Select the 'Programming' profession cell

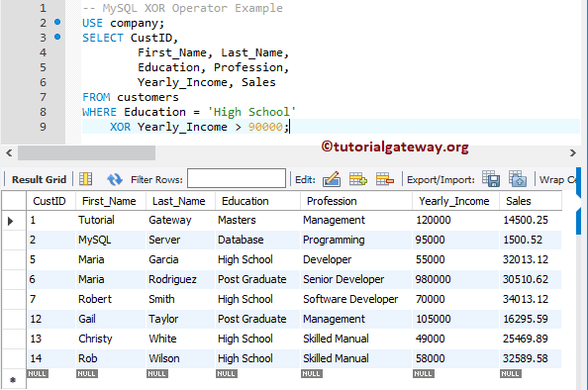356,240
